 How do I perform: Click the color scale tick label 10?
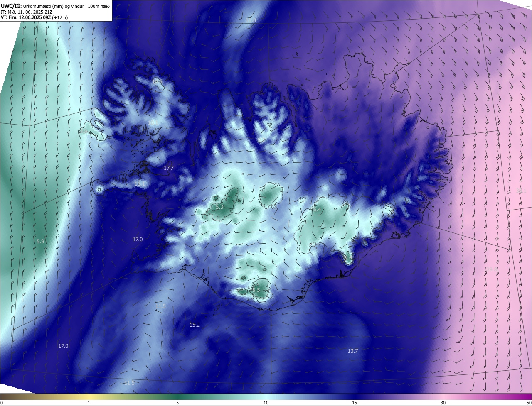tap(266, 403)
